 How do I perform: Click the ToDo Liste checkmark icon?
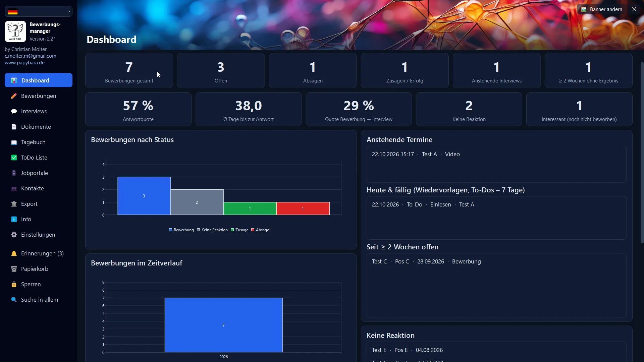(14, 158)
